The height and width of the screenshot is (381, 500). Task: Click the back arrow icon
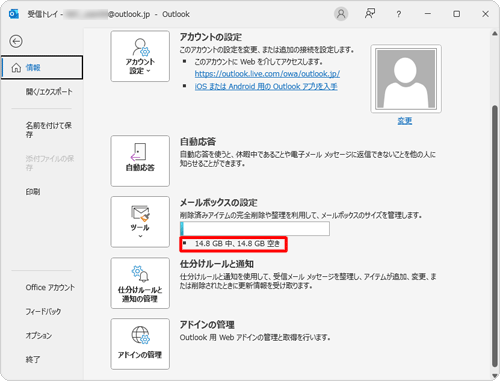coord(16,41)
